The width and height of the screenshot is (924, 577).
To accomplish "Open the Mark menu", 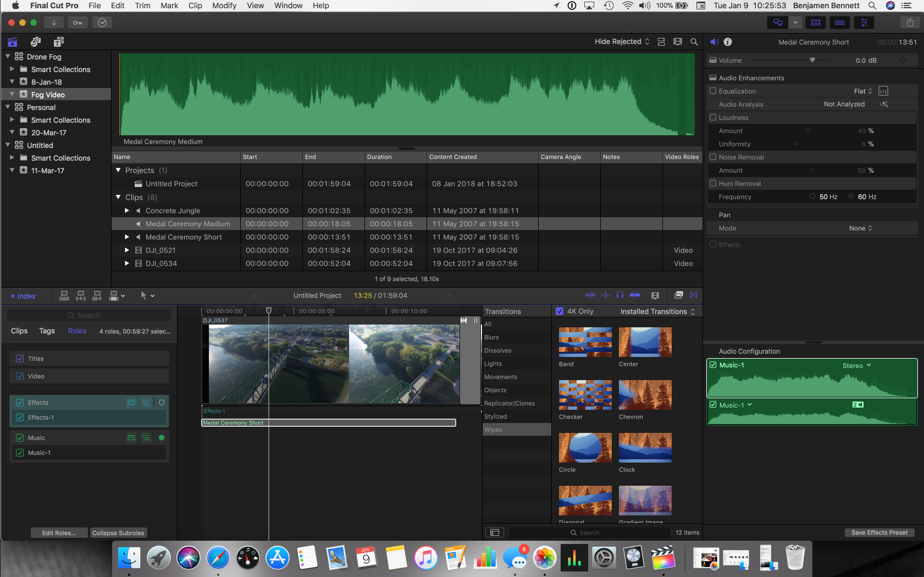I will point(169,6).
